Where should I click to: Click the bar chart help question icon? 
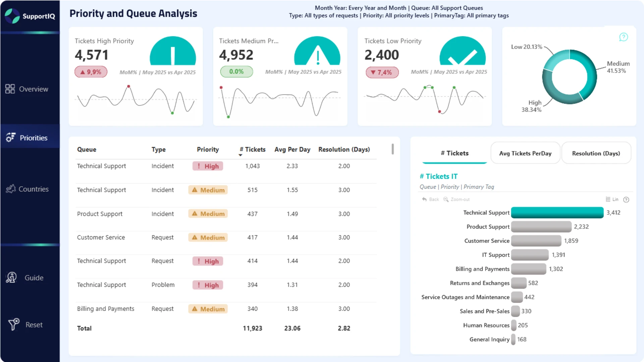pyautogui.click(x=626, y=200)
